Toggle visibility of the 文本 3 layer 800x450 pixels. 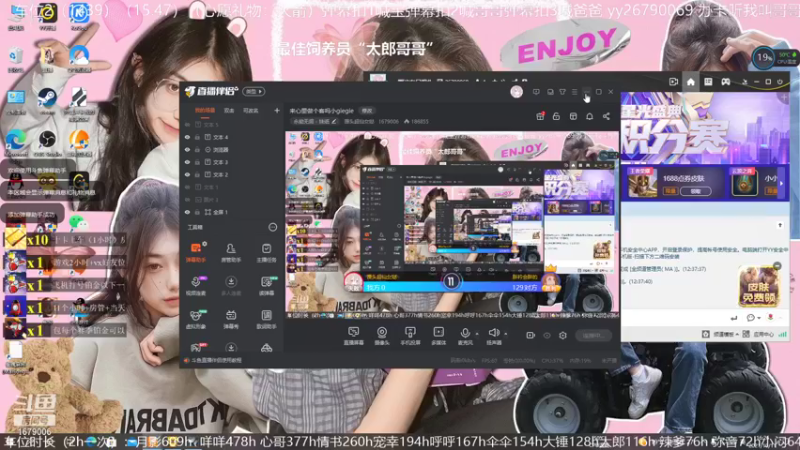click(188, 162)
